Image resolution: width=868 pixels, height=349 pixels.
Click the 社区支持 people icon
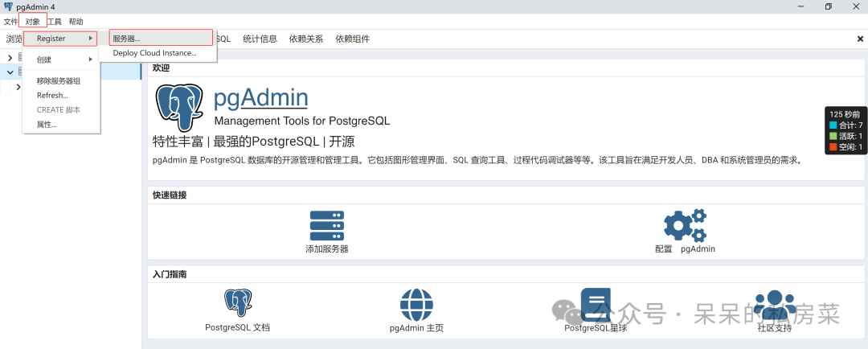[x=775, y=305]
